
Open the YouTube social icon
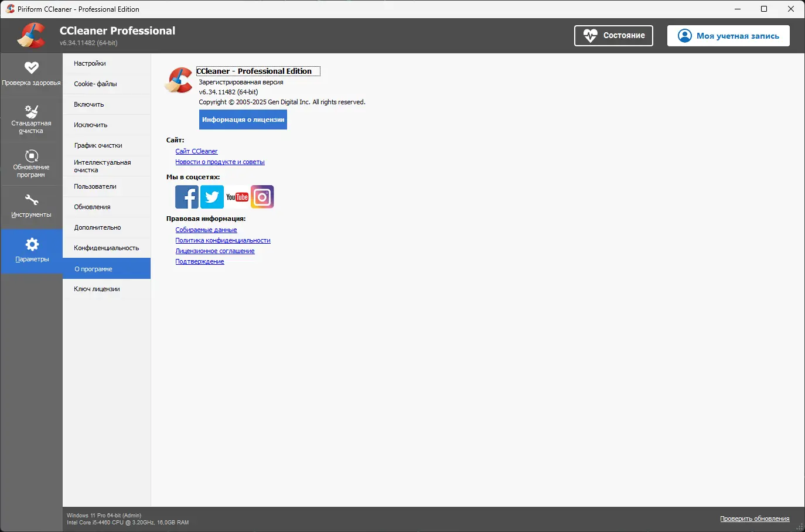click(x=237, y=197)
